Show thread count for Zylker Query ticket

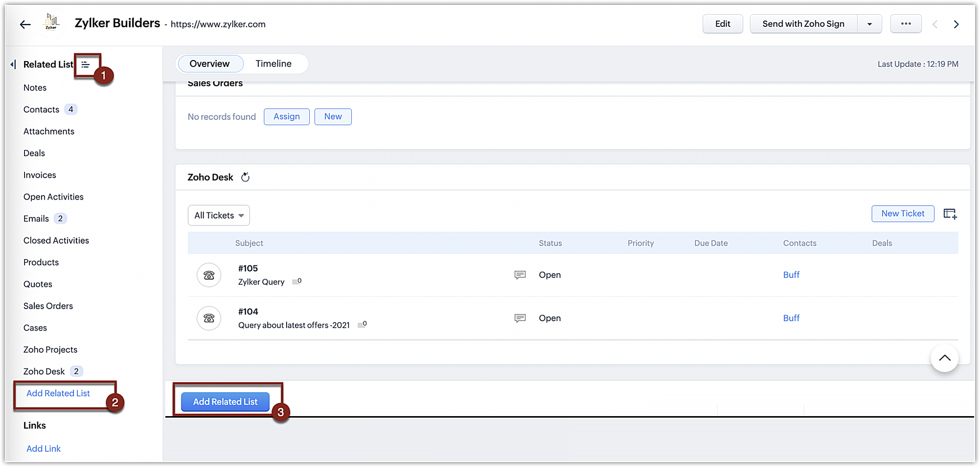pos(296,281)
